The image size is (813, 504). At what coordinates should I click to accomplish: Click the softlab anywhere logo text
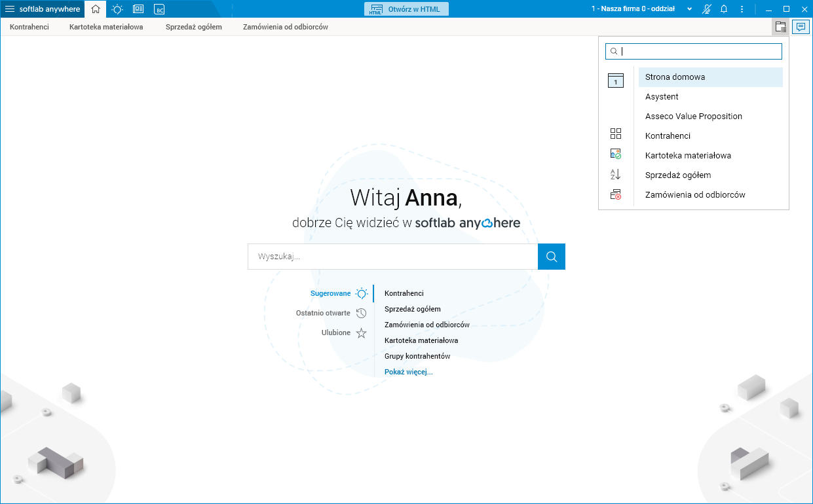[x=50, y=9]
